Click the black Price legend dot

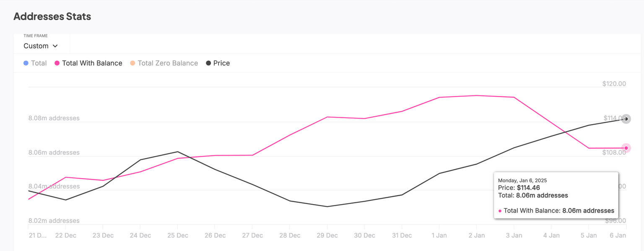pos(208,63)
